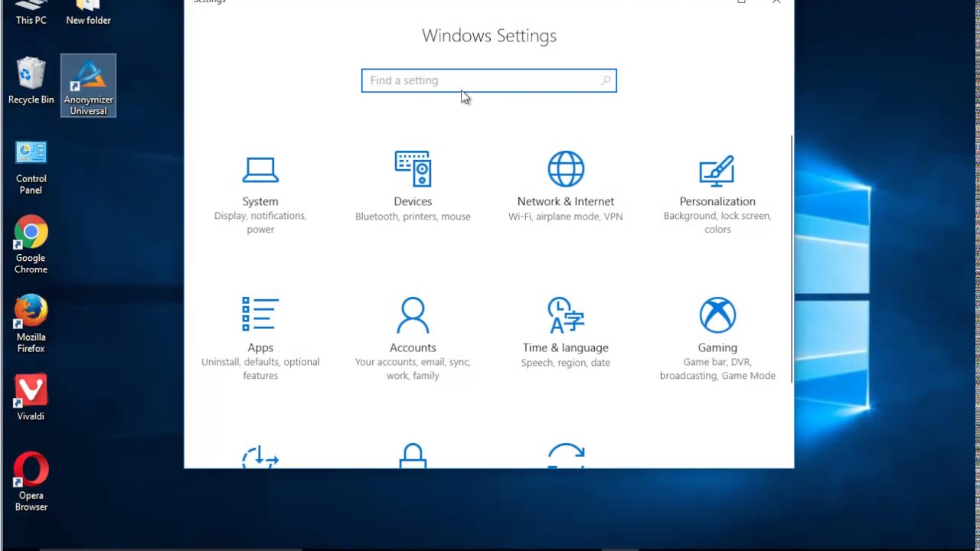
Task: Click "Game bar, DVR, broadcasting, Game Mode" text
Action: point(717,369)
